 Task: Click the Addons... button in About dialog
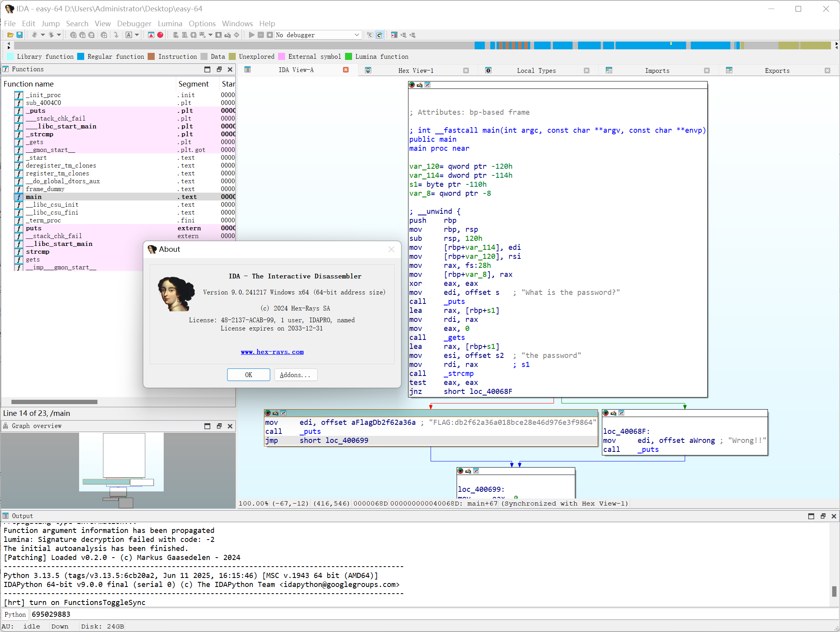click(x=296, y=375)
